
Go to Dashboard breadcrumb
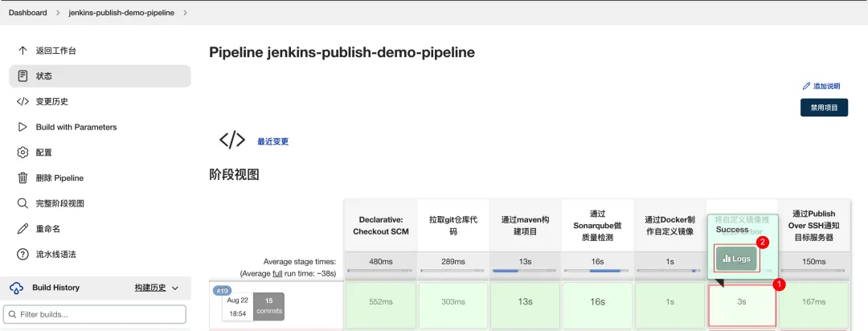point(27,12)
